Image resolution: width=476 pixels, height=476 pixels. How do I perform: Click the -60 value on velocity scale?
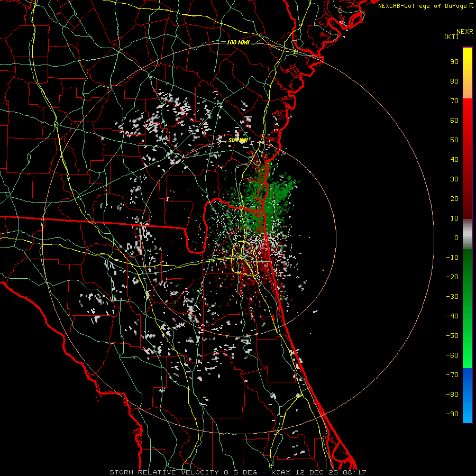(x=452, y=355)
